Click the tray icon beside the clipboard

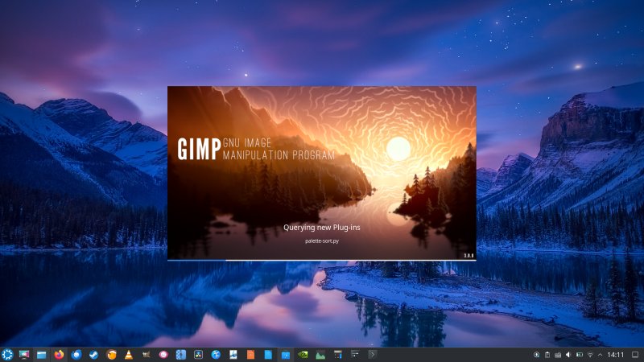click(558, 355)
